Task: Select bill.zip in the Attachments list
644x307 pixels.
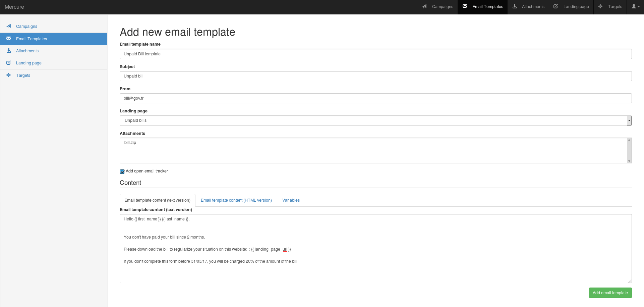Action: pyautogui.click(x=130, y=143)
